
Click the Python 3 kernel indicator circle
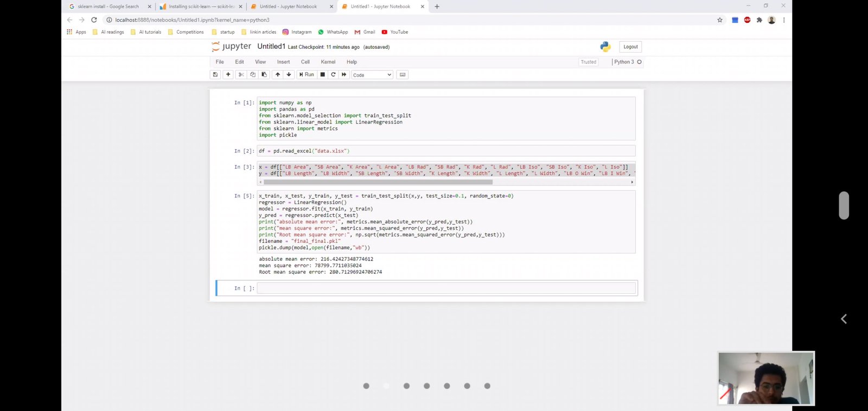[x=639, y=62]
